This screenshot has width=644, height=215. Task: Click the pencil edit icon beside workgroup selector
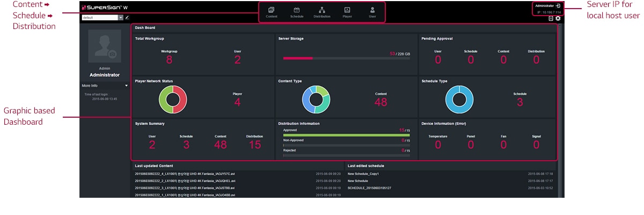click(127, 17)
